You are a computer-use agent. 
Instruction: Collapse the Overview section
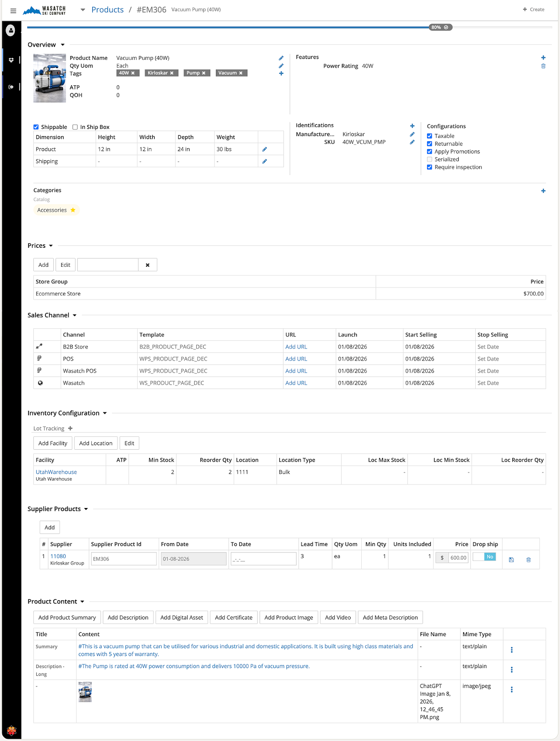click(63, 45)
